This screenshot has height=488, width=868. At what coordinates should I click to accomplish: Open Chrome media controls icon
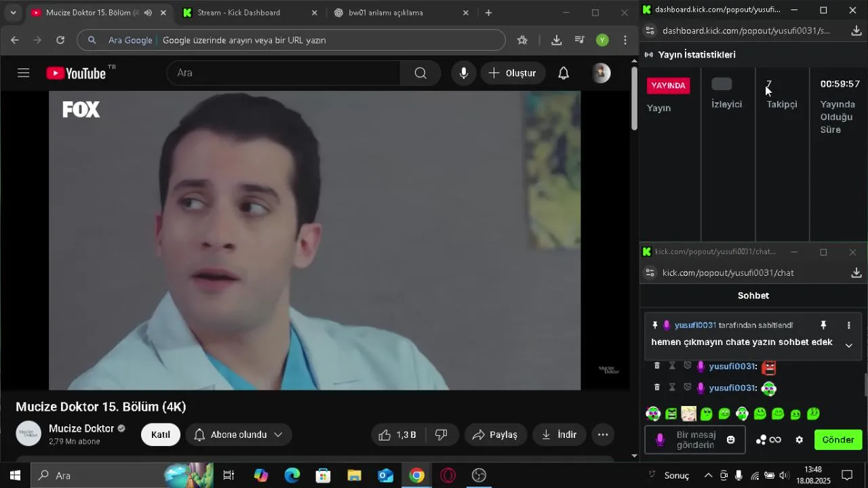[x=580, y=40]
